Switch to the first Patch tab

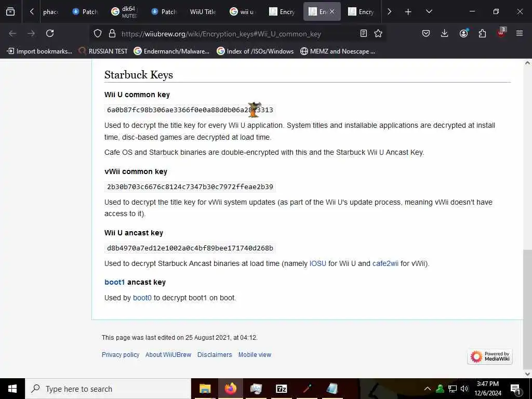coord(85,11)
